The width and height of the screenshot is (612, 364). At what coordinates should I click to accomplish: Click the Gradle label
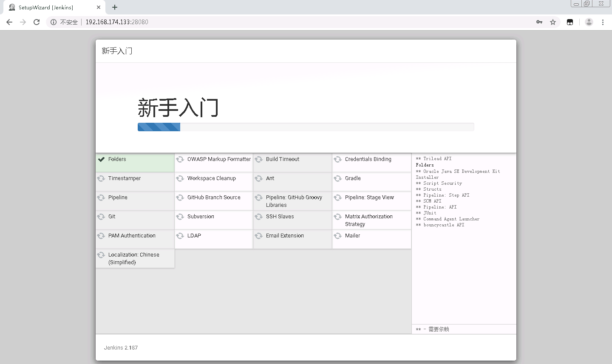(x=353, y=178)
